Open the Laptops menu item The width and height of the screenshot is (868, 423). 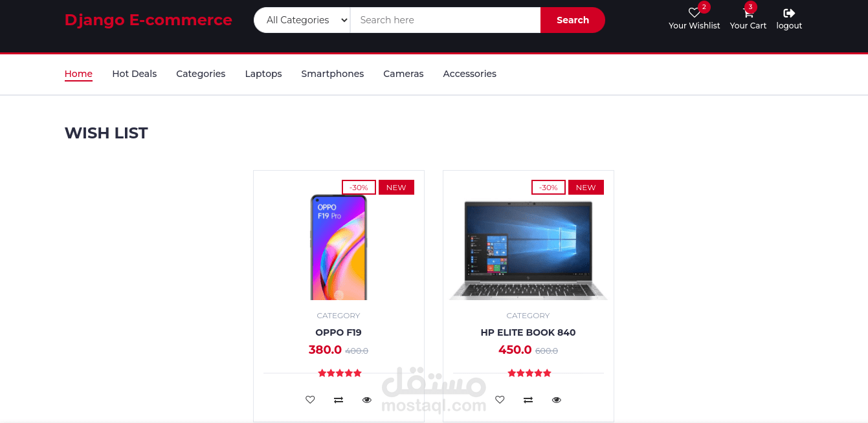click(x=263, y=74)
